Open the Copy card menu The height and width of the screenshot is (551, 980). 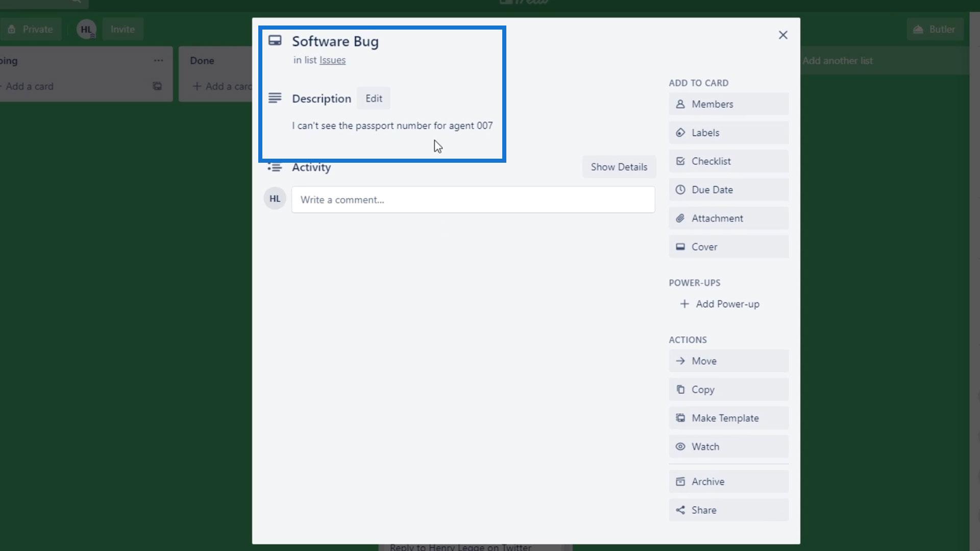coord(728,390)
